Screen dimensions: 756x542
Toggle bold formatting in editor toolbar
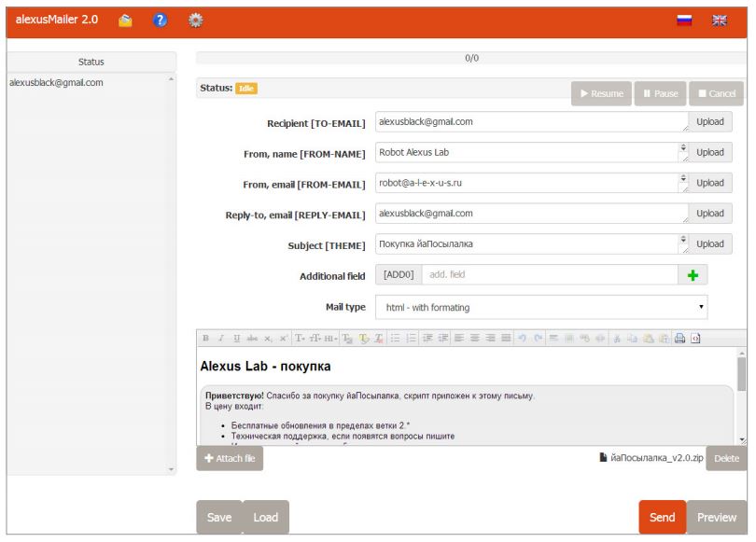(x=206, y=339)
